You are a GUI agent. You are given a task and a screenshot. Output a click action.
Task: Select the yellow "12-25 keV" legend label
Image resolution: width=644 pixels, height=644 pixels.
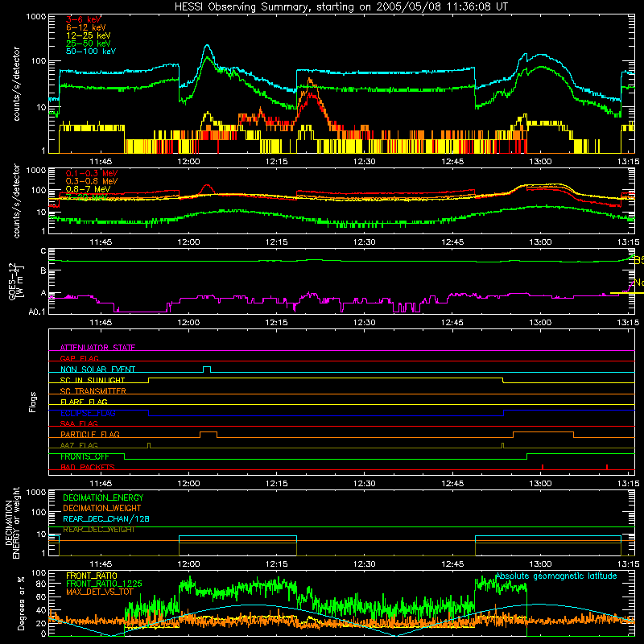pos(89,35)
